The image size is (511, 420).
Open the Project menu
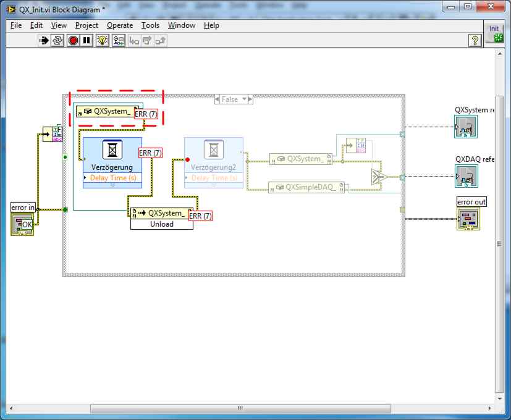(87, 25)
